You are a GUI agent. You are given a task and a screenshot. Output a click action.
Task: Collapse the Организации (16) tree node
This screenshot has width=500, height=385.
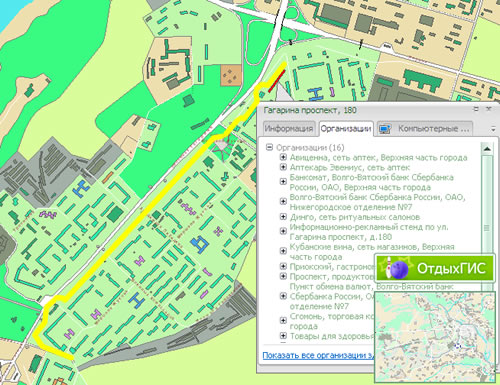pos(269,147)
